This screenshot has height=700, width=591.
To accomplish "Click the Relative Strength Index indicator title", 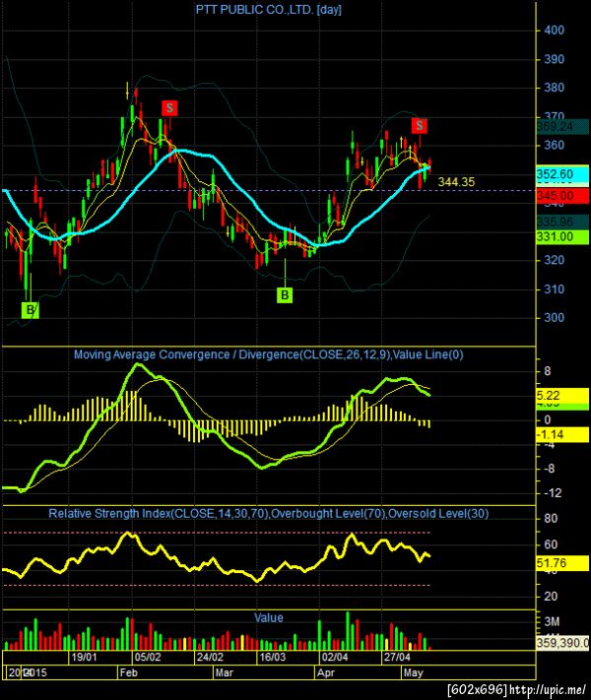I will click(269, 514).
